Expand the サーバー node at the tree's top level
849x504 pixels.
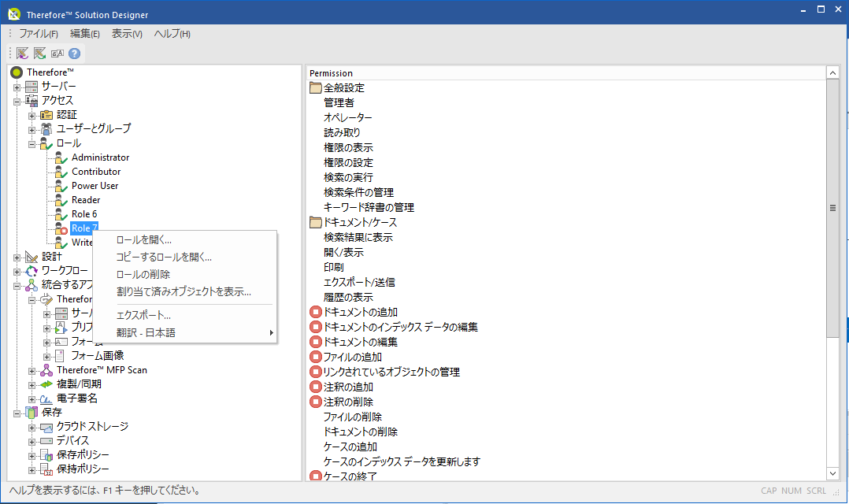(17, 87)
